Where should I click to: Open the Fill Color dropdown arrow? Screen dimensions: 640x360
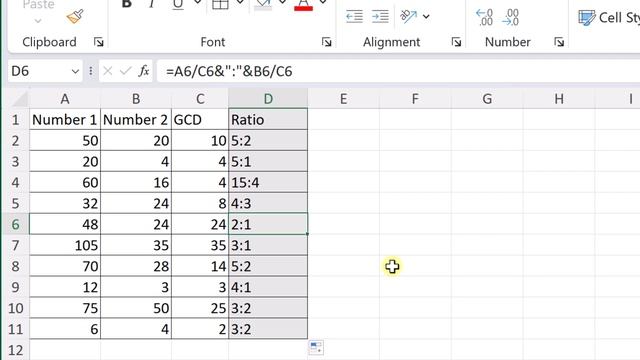[282, 3]
